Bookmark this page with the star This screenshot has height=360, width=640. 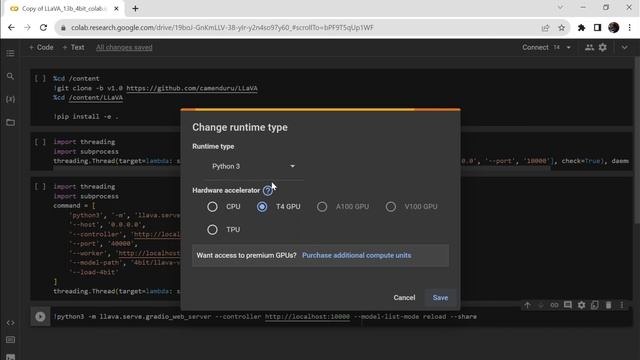(562, 27)
